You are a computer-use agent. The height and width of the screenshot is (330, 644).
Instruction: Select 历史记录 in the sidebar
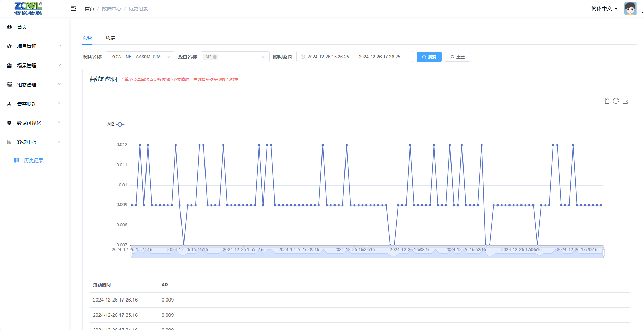pos(33,160)
